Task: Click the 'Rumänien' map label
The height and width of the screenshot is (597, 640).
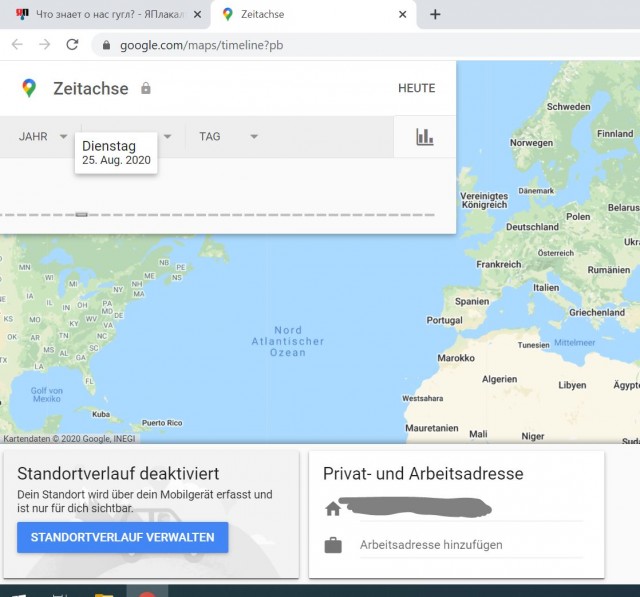Action: coord(609,270)
